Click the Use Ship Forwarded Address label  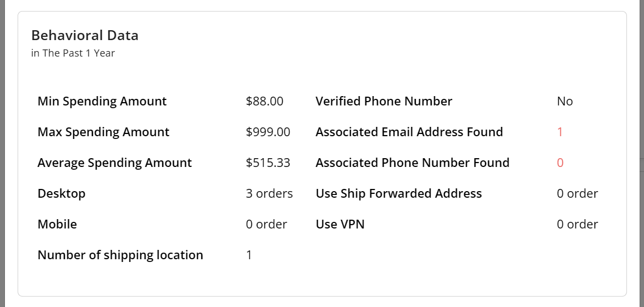click(398, 193)
